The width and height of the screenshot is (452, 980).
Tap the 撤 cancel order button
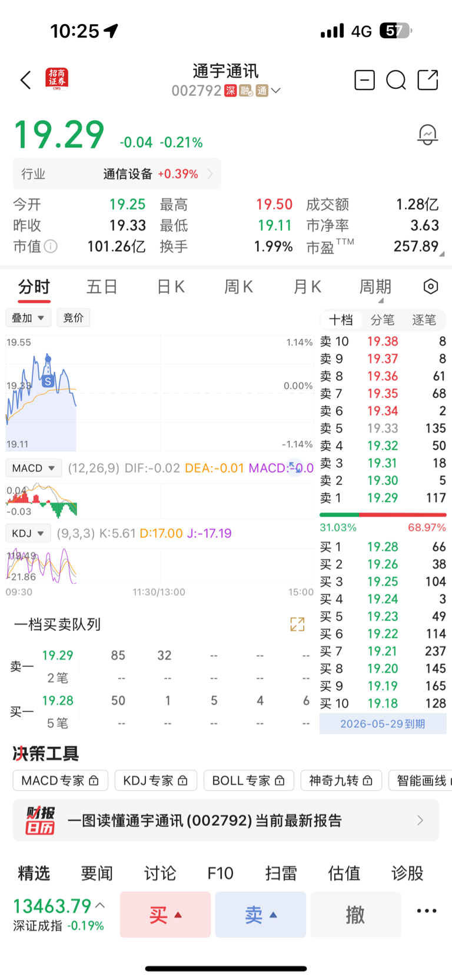click(355, 915)
